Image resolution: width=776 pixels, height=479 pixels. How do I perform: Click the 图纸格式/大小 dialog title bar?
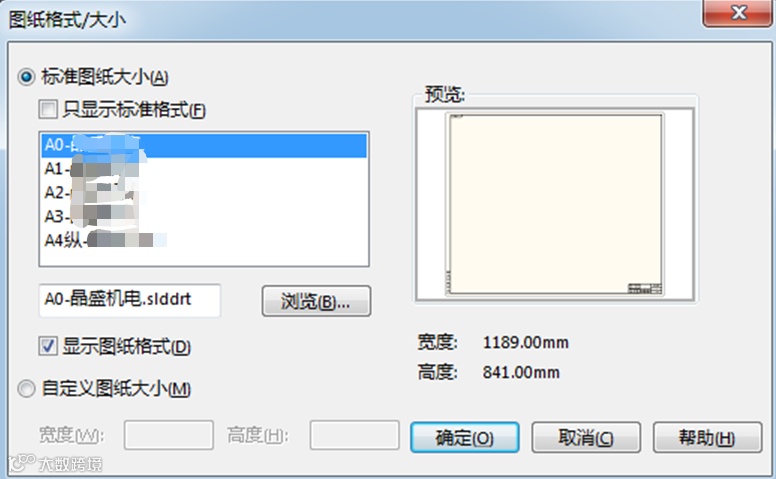coord(346,19)
